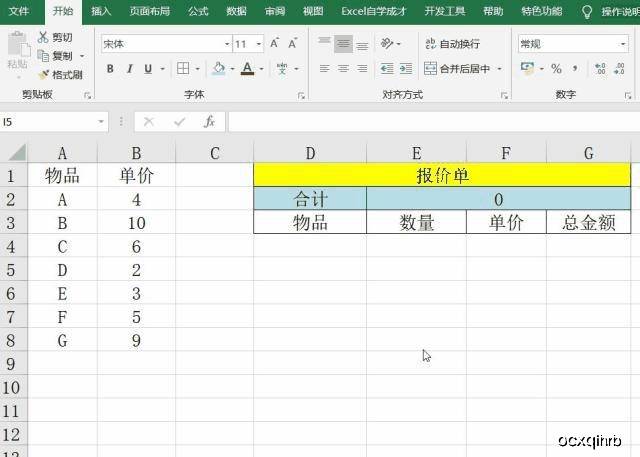The image size is (640, 457).
Task: Open the 宋体 font name dropdown
Action: [227, 44]
